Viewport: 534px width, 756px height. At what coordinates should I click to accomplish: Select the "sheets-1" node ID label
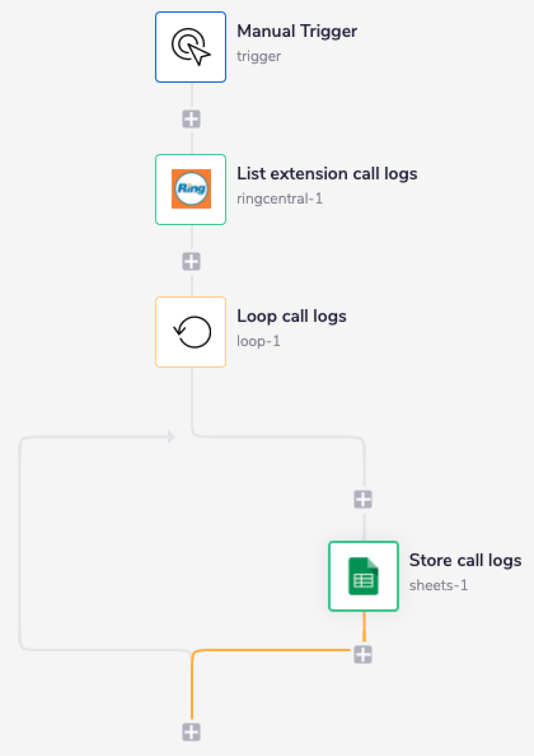click(438, 586)
